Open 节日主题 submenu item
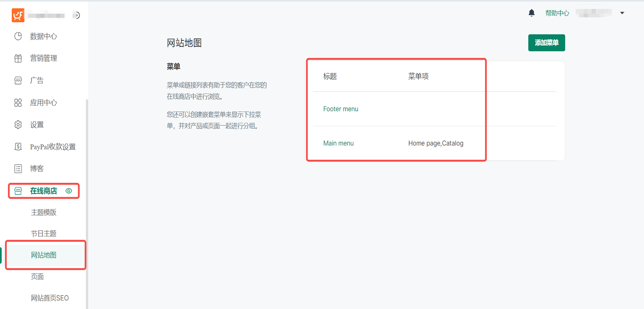Viewport: 644px width, 309px height. pos(44,233)
